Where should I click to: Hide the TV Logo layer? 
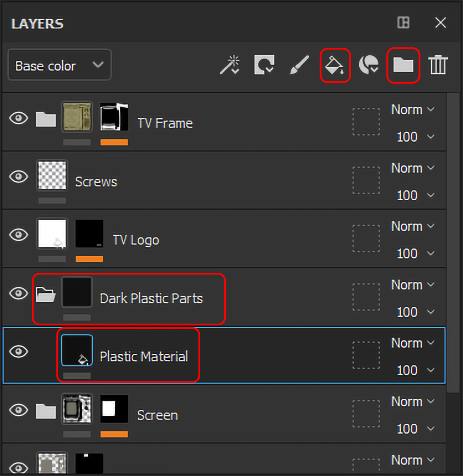19,235
